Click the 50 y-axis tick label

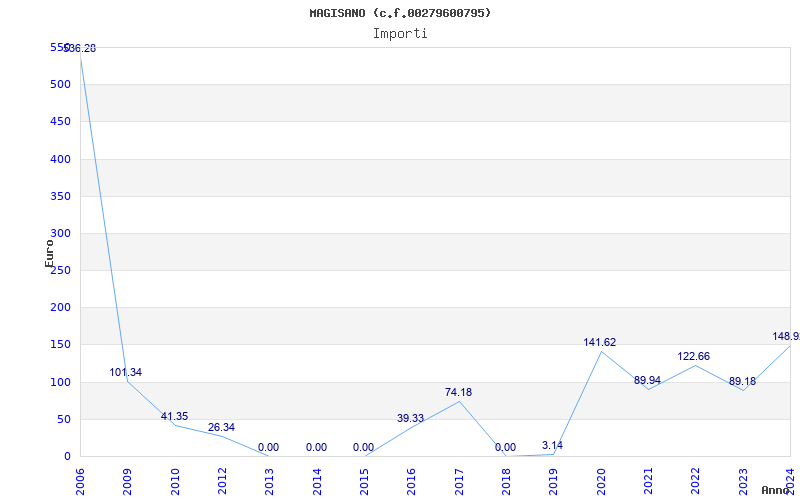(63, 419)
